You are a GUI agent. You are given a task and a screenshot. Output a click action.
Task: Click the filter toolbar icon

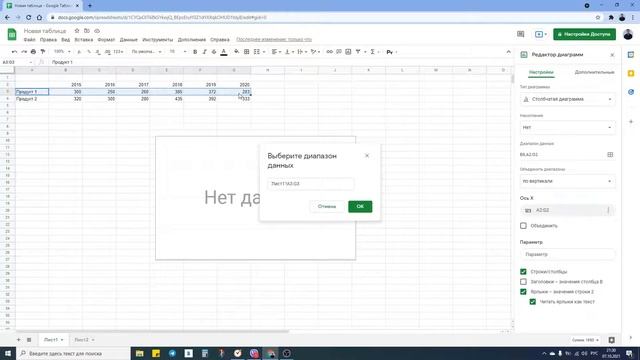pyautogui.click(x=358, y=52)
